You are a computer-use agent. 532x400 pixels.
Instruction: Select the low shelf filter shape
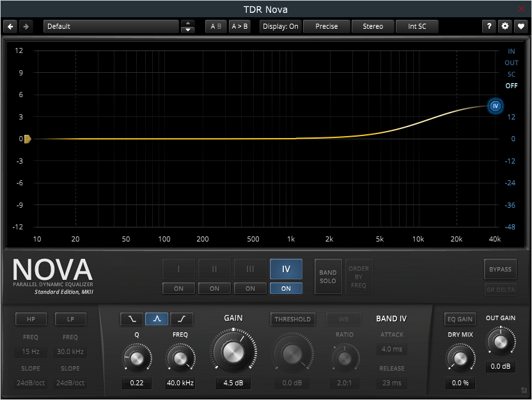pyautogui.click(x=132, y=319)
